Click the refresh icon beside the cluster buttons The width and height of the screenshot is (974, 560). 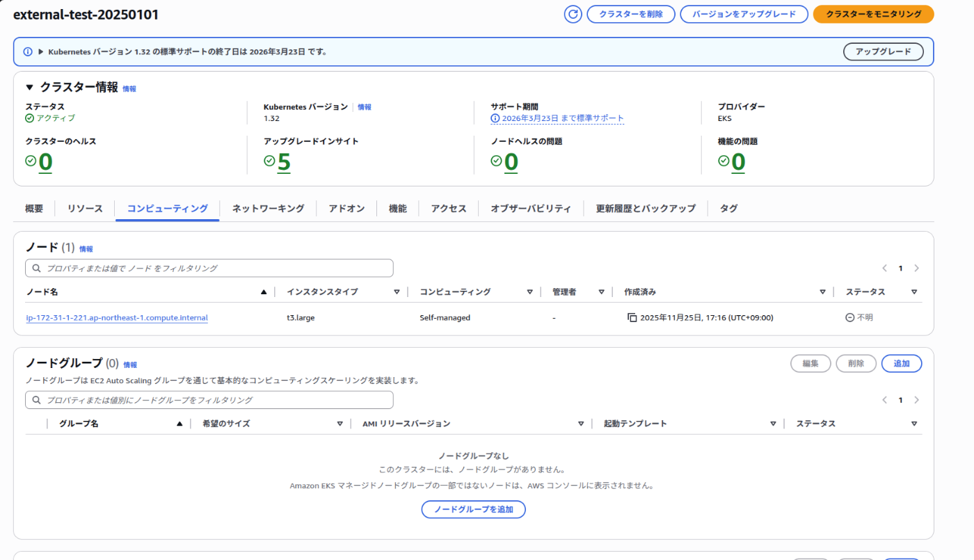click(572, 14)
